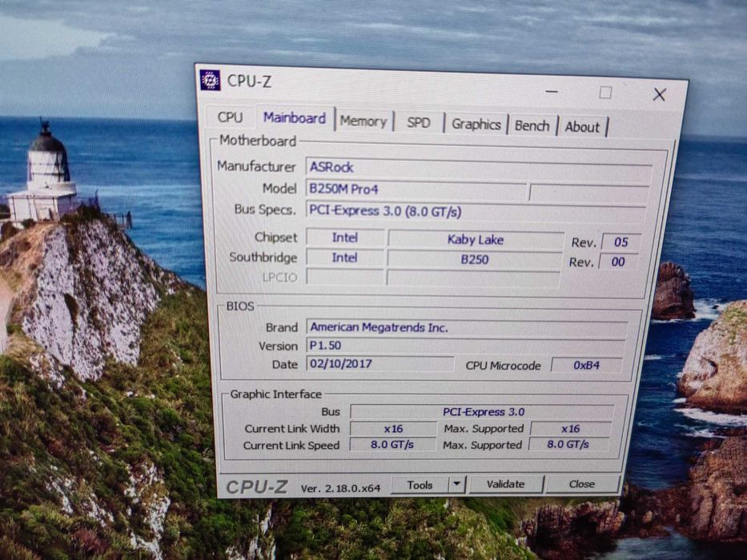Go to the SPD tab

point(419,123)
